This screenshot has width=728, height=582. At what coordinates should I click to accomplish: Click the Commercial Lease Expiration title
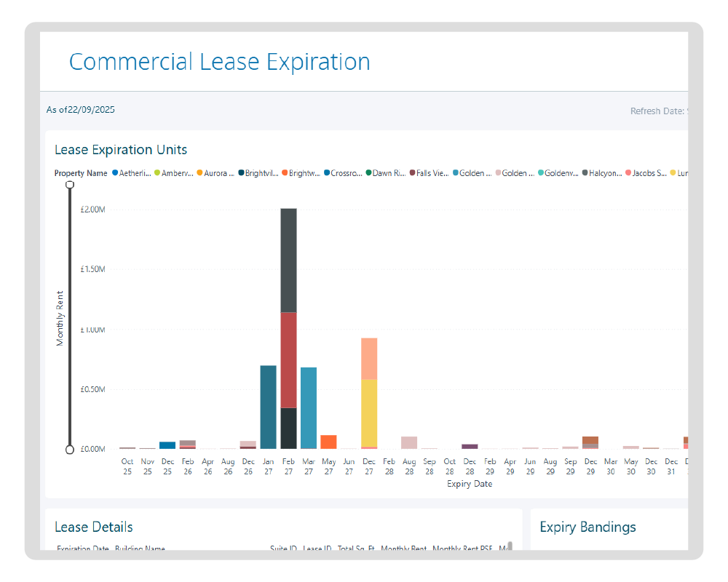point(219,62)
